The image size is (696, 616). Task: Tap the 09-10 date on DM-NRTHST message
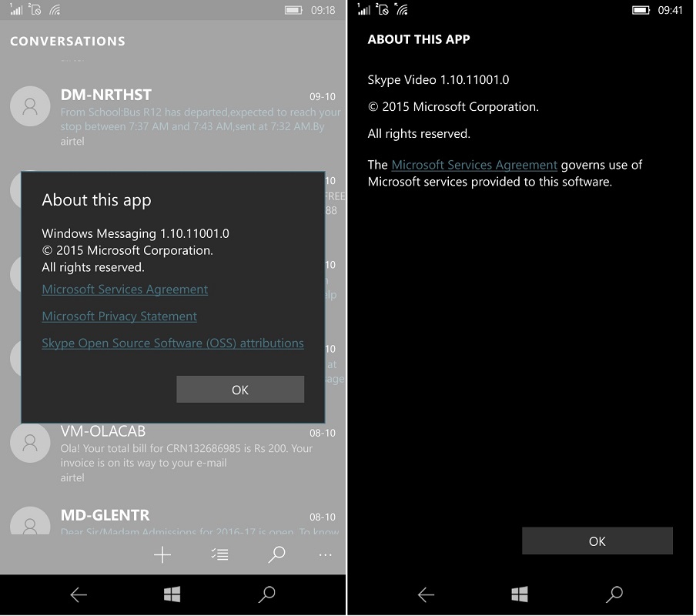point(323,96)
